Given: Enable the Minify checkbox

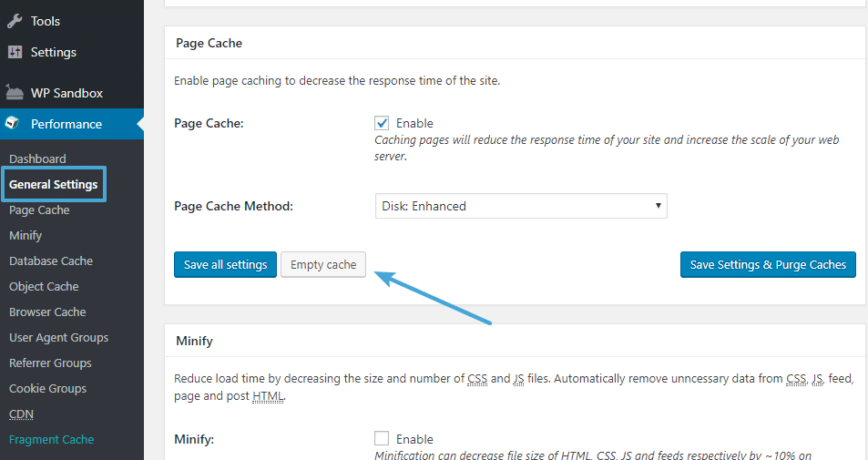Looking at the screenshot, I should (383, 439).
